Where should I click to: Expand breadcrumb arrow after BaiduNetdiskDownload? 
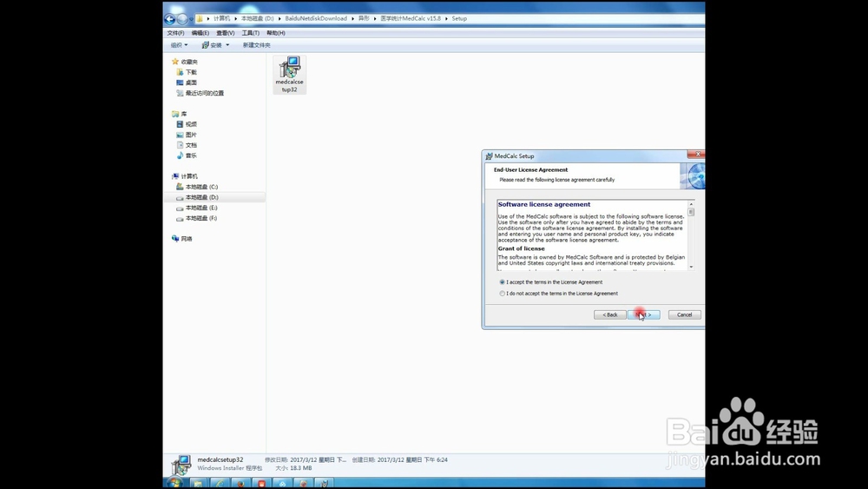pyautogui.click(x=352, y=18)
